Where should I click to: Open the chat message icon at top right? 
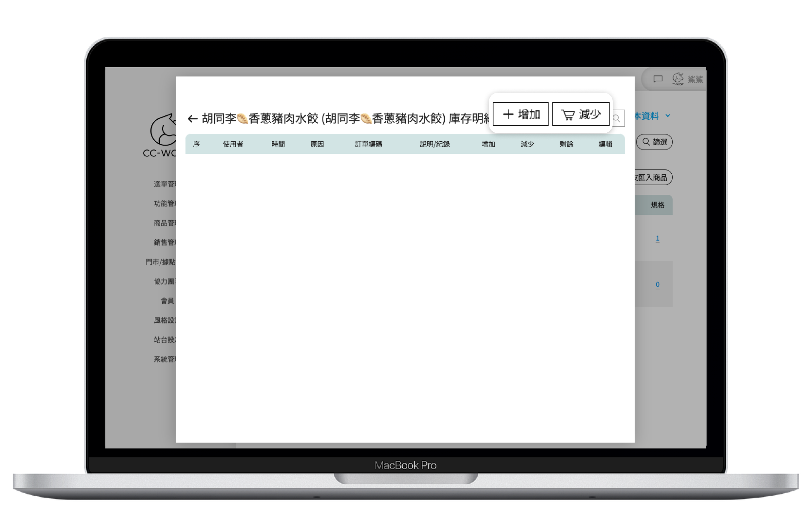[x=658, y=79]
